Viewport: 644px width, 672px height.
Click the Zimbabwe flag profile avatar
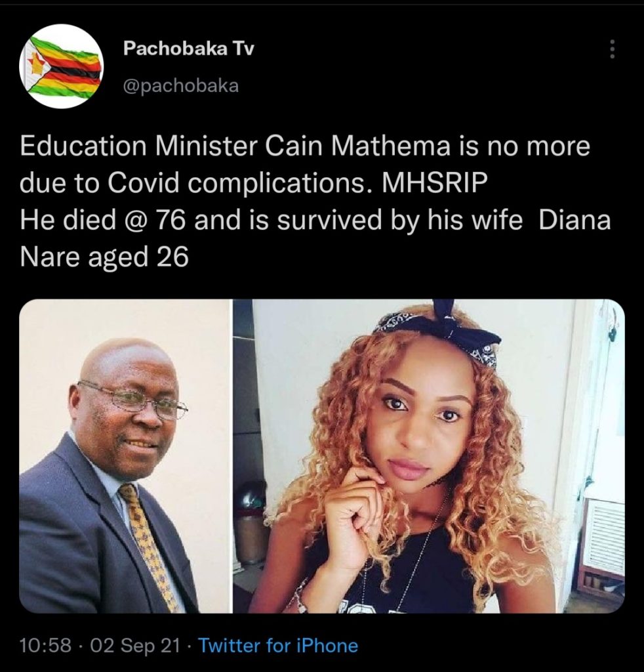point(65,66)
